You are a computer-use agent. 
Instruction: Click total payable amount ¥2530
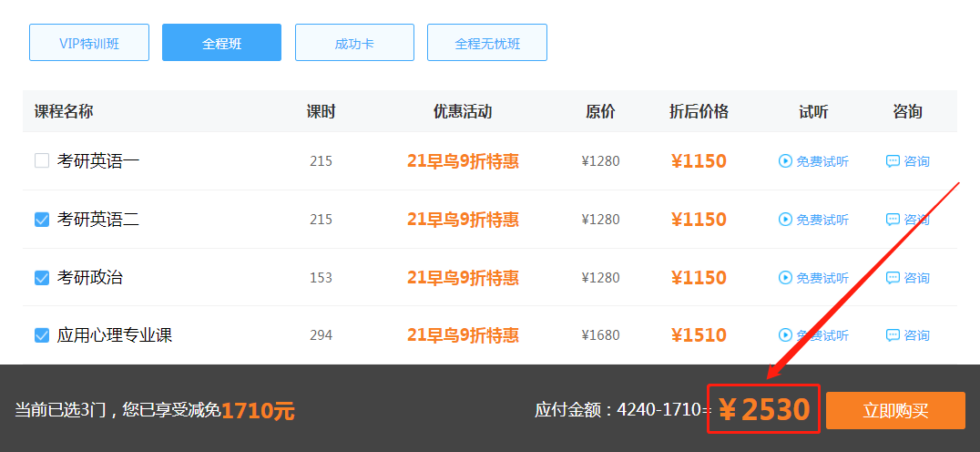click(x=764, y=410)
